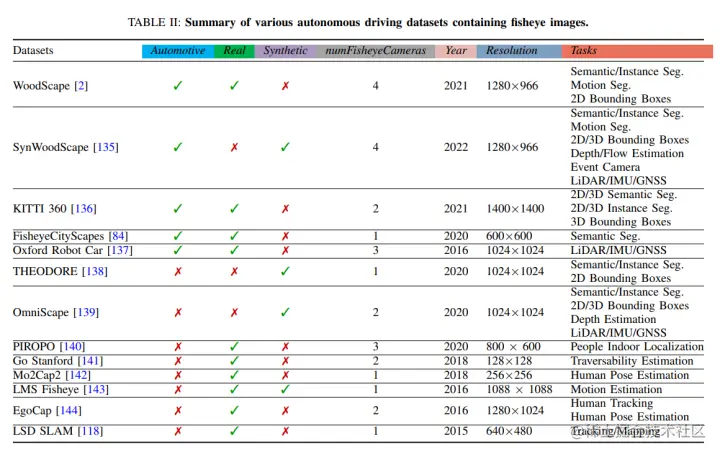Click the 800 × 600 resolution for PIROPO
The image size is (720, 454).
tap(513, 347)
